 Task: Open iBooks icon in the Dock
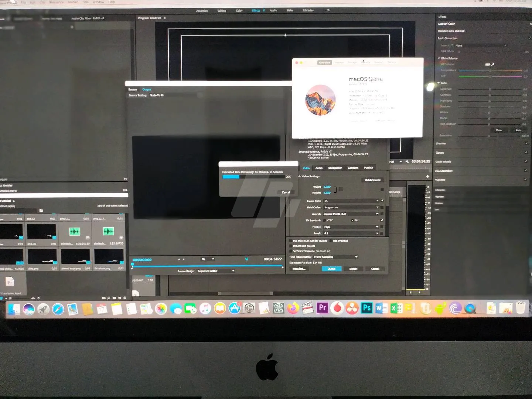220,309
